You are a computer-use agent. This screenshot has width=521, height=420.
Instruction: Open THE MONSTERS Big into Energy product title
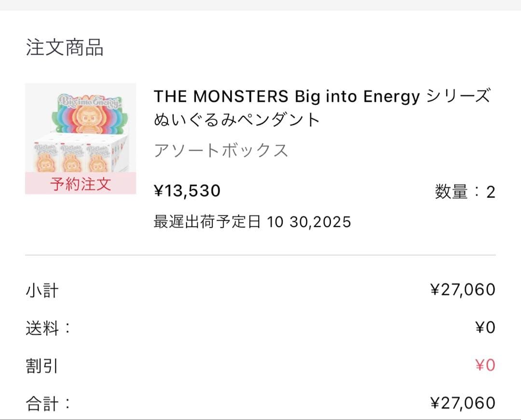[322, 96]
